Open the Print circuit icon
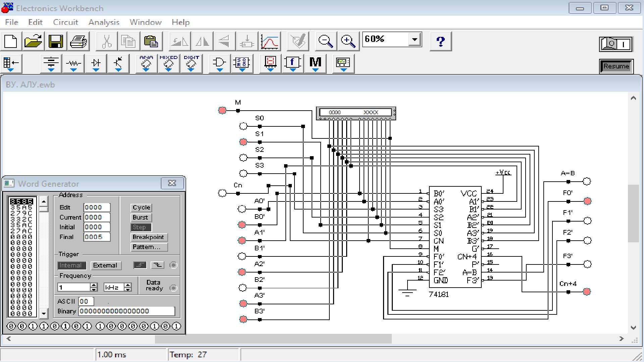This screenshot has height=362, width=644. (x=78, y=41)
